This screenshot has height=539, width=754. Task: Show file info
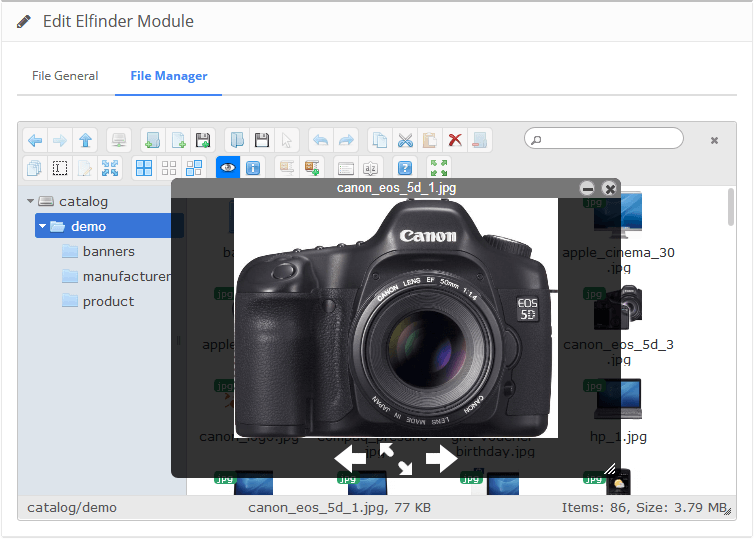point(253,168)
